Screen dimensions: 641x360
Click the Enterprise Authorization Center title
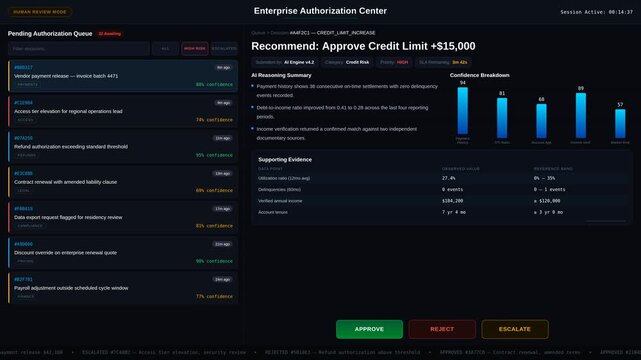(320, 11)
